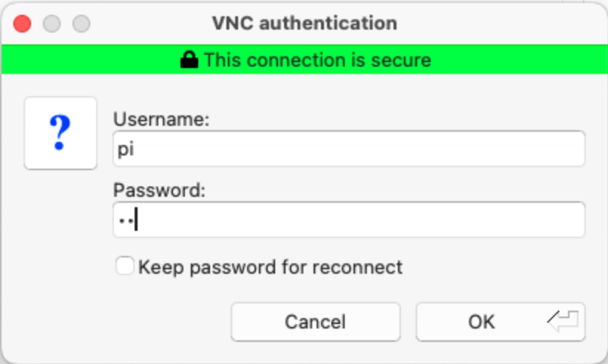Click the green security status banner
The height and width of the screenshot is (364, 608).
pyautogui.click(x=304, y=59)
